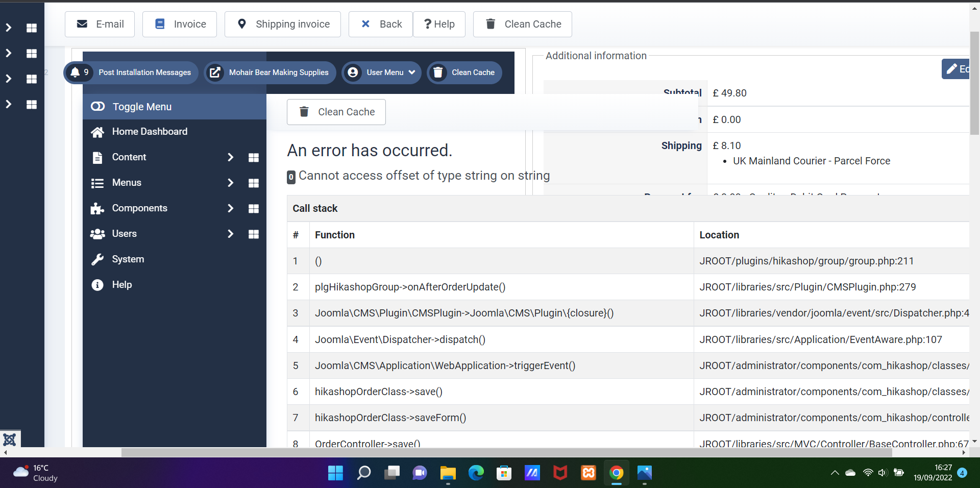Launch File Explorer from the taskbar
This screenshot has height=488, width=980.
[448, 473]
